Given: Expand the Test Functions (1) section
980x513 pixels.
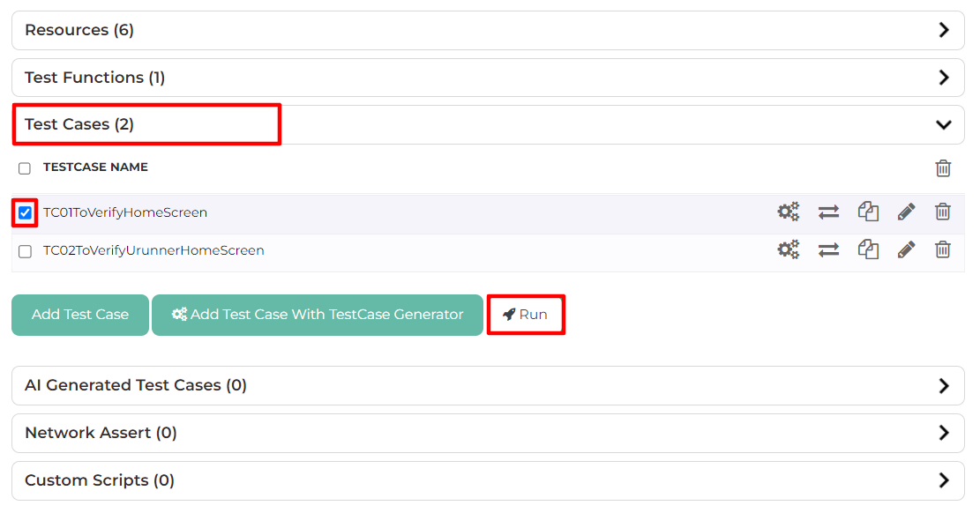Looking at the screenshot, I should (488, 78).
